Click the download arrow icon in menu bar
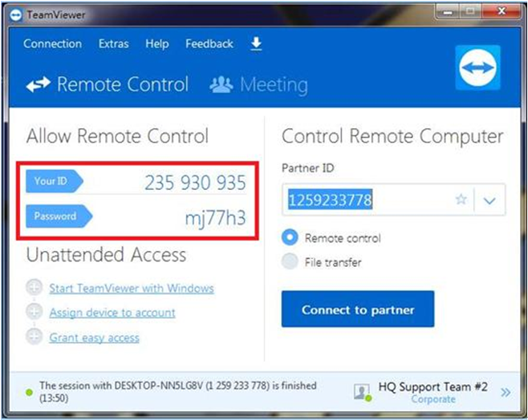This screenshot has width=528, height=420. point(256,44)
